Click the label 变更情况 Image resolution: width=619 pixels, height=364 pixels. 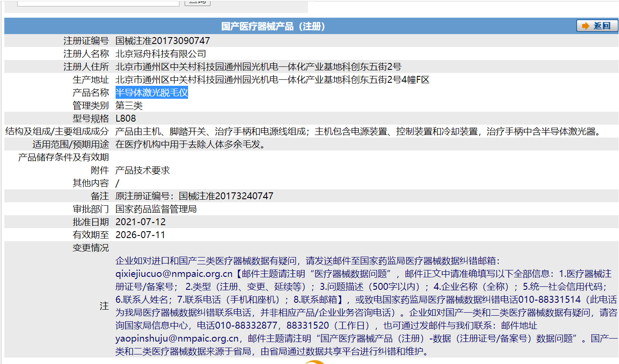tap(91, 248)
